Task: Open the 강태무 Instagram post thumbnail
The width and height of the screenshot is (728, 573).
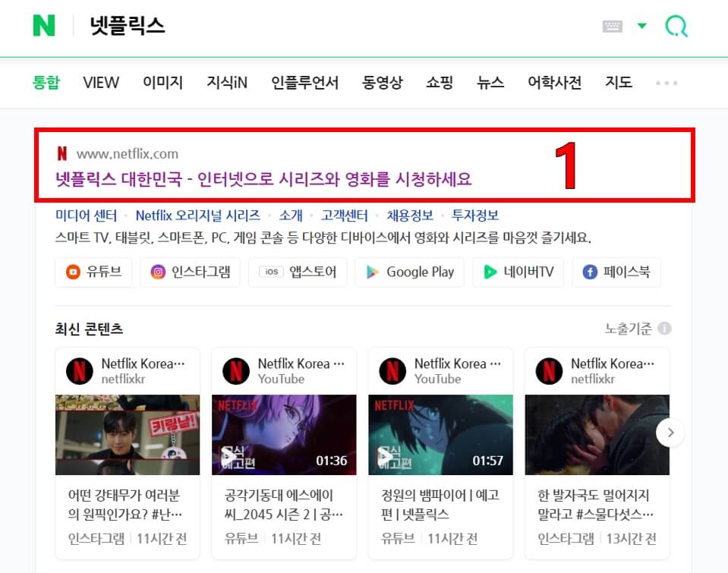Action: coord(128,435)
